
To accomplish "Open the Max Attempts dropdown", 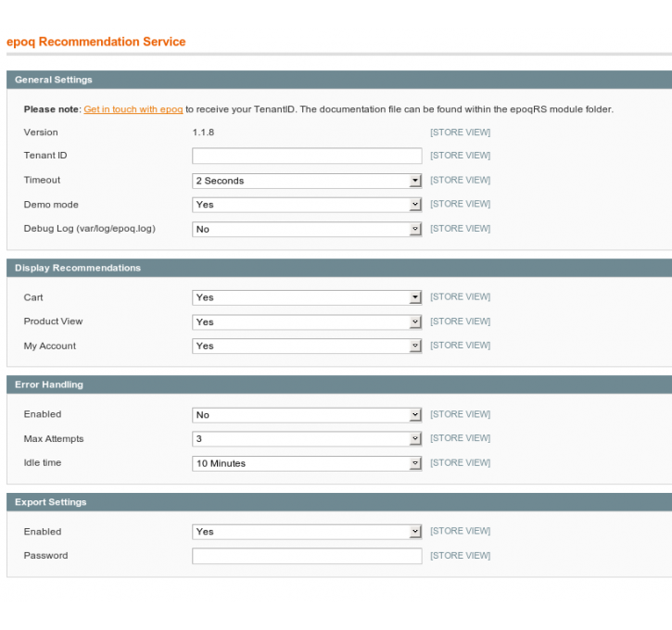I will pos(307,439).
